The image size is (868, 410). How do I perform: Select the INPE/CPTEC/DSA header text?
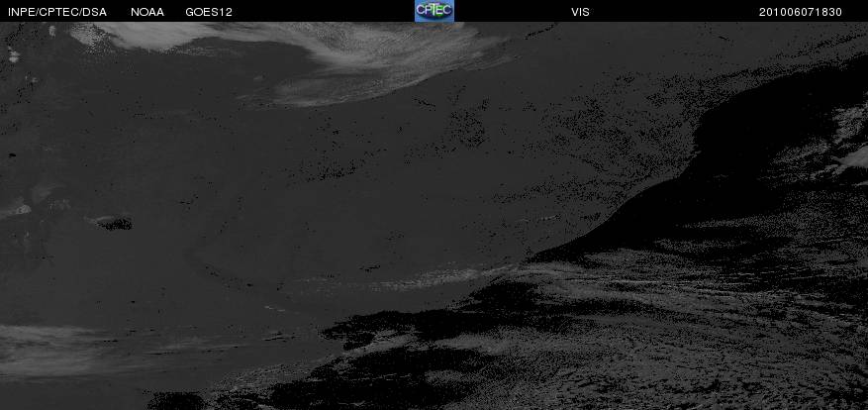click(57, 12)
